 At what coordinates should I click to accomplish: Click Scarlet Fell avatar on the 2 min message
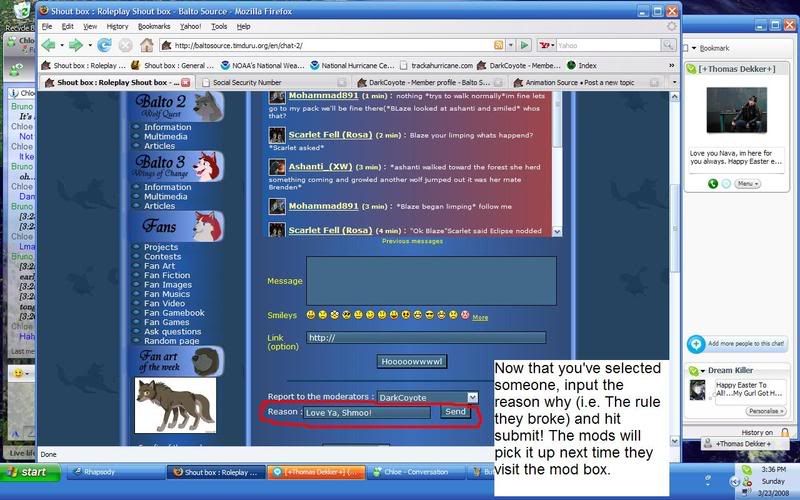point(277,135)
